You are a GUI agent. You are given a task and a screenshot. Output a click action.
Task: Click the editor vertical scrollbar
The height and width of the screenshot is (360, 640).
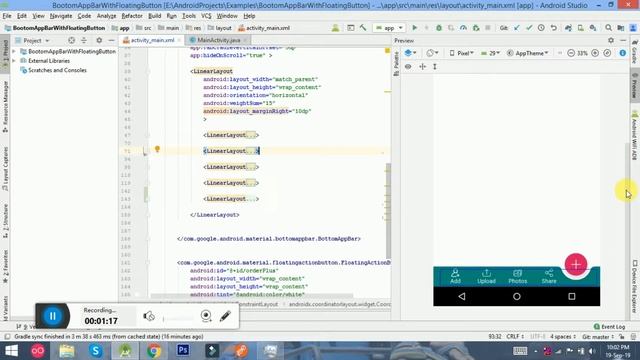(388, 211)
